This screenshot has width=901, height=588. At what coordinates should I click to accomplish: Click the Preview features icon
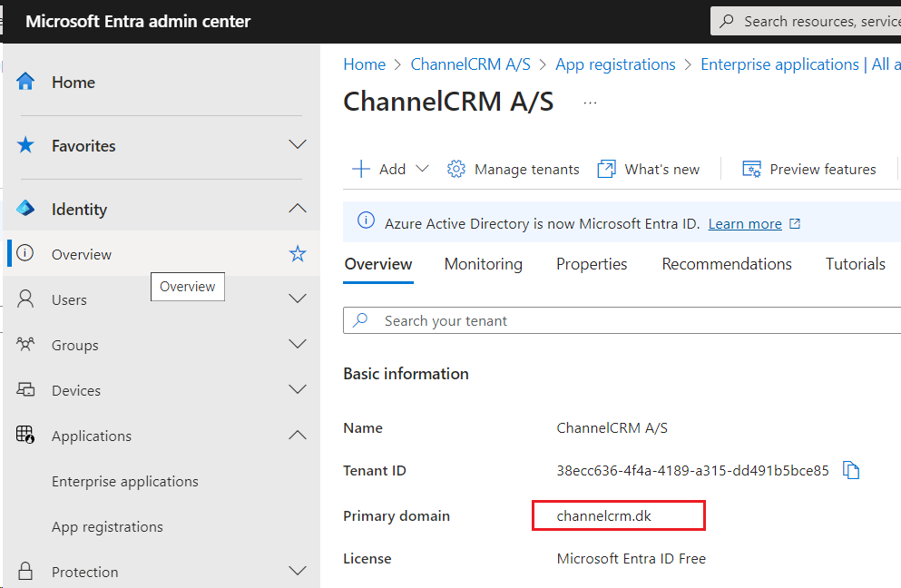pos(751,169)
